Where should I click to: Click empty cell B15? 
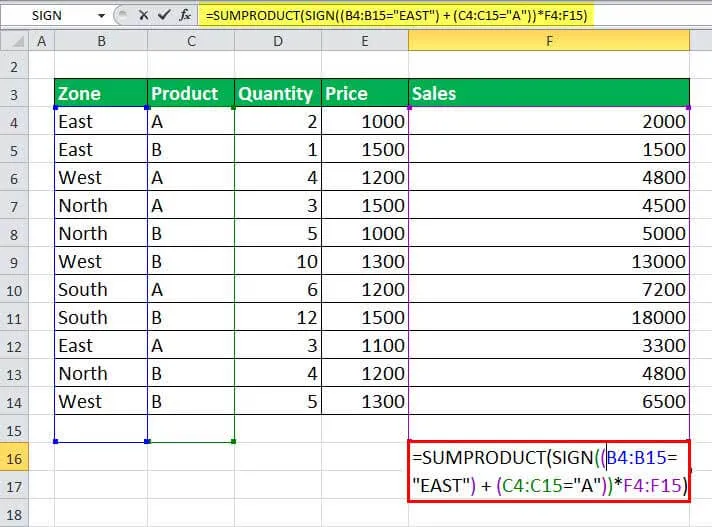point(101,429)
